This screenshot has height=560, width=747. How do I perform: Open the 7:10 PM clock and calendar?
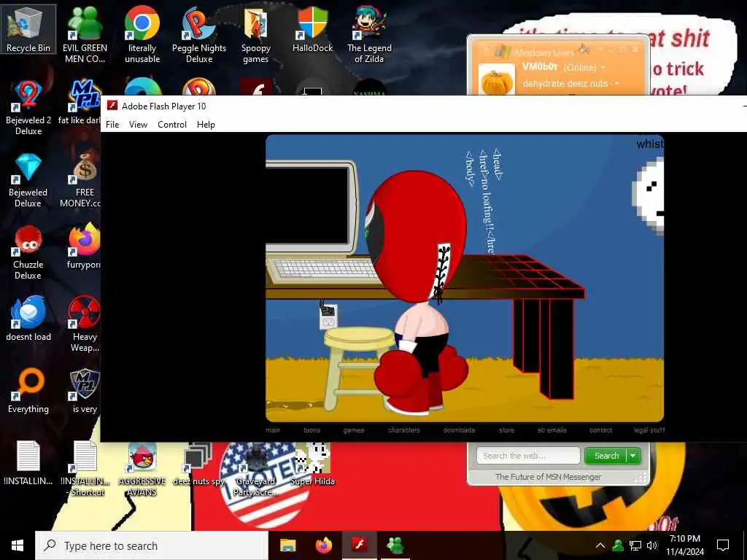click(684, 545)
